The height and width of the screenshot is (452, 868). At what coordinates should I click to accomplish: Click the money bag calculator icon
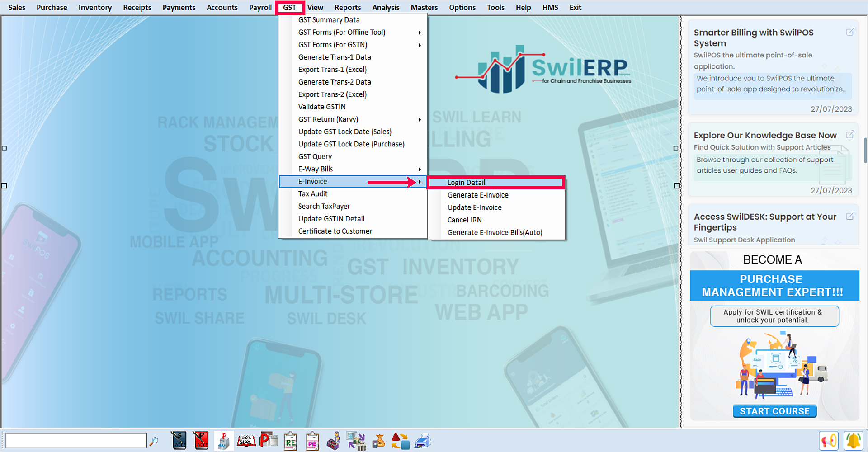pos(378,441)
